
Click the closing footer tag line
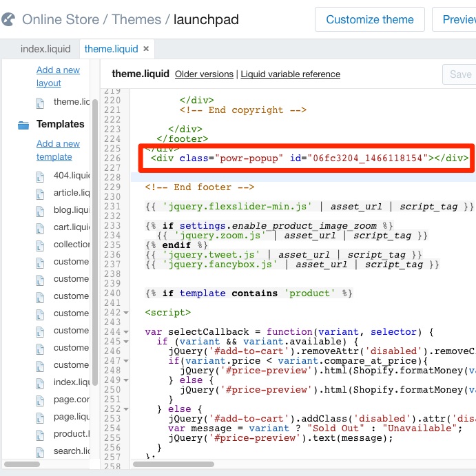(182, 139)
